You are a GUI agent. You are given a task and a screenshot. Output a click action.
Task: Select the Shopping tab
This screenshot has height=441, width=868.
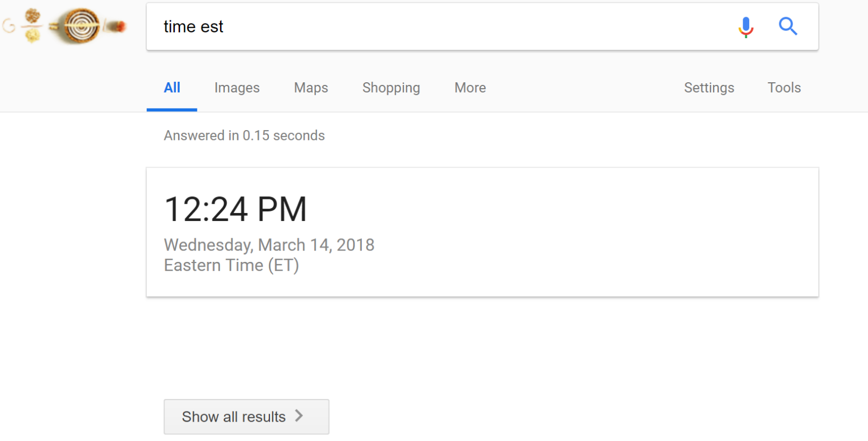point(391,87)
